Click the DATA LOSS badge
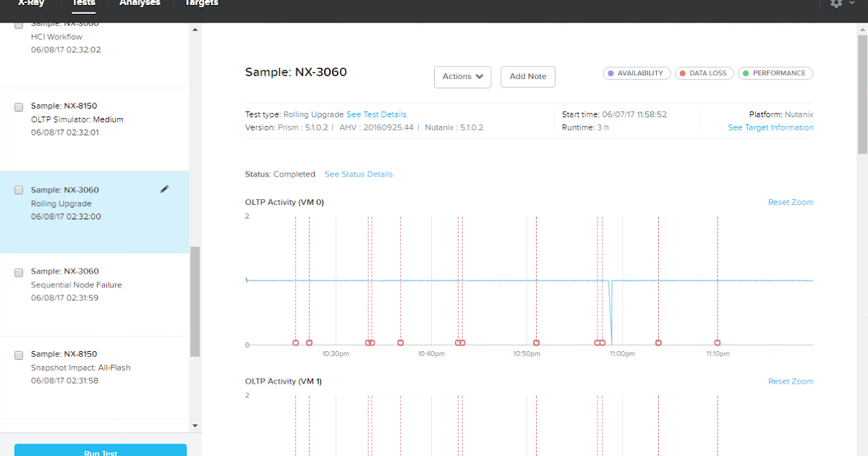Screen dimensions: 868x456 [x=704, y=73]
